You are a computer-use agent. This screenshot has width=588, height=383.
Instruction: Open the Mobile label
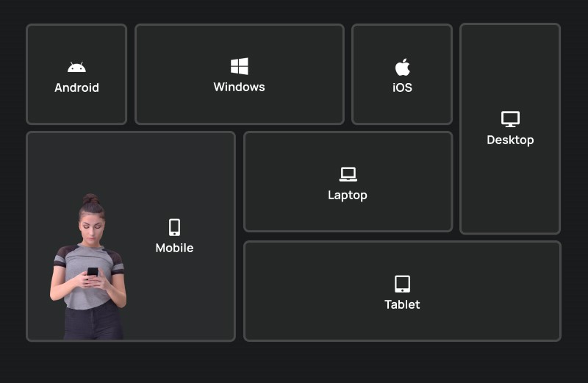point(174,248)
